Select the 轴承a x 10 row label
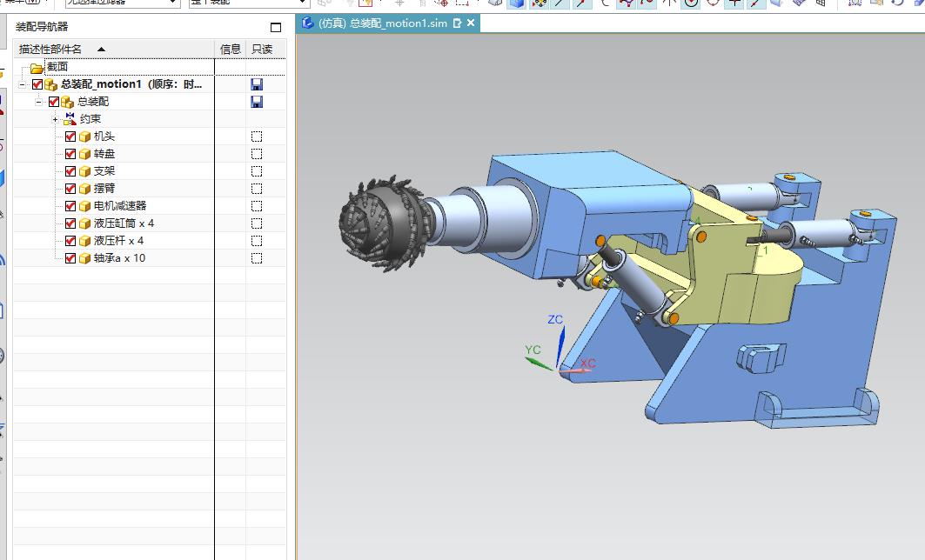Image resolution: width=925 pixels, height=560 pixels. (x=119, y=258)
